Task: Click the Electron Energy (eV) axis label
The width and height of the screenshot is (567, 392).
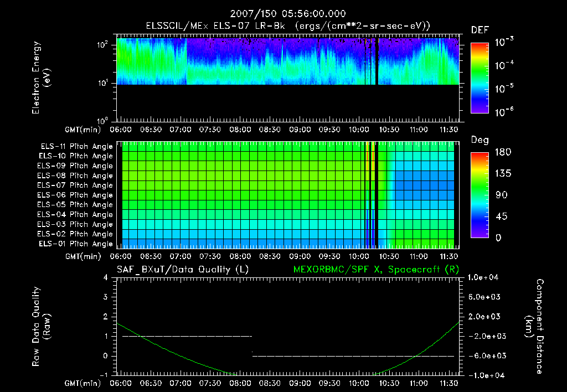Action: point(41,78)
